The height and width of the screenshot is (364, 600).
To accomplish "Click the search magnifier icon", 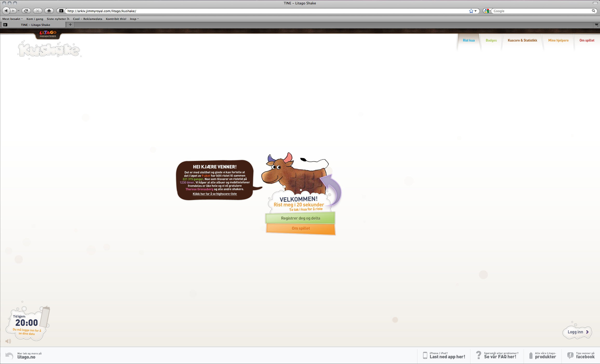I will [x=594, y=11].
